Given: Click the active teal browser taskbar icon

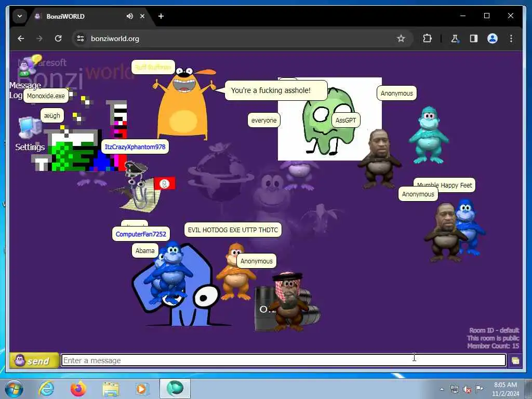Looking at the screenshot, I should 175,389.
